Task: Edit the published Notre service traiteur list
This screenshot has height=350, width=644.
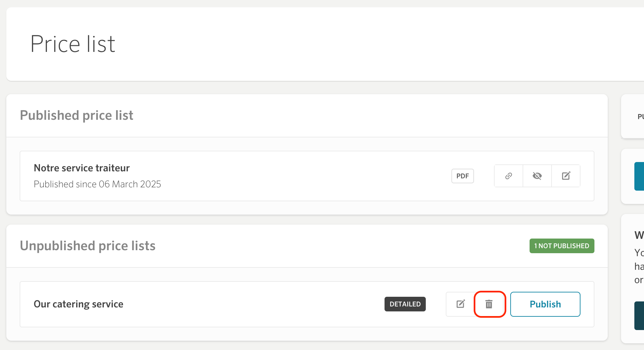Action: pyautogui.click(x=566, y=176)
